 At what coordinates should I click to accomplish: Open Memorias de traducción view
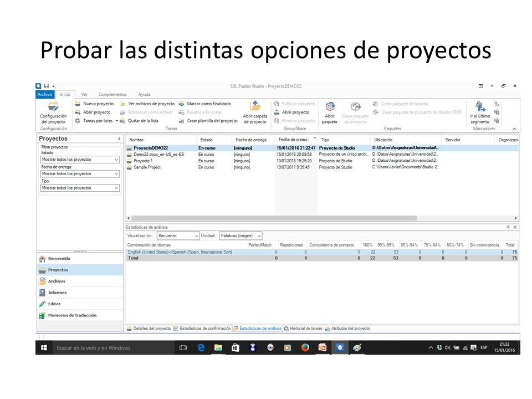[80, 315]
